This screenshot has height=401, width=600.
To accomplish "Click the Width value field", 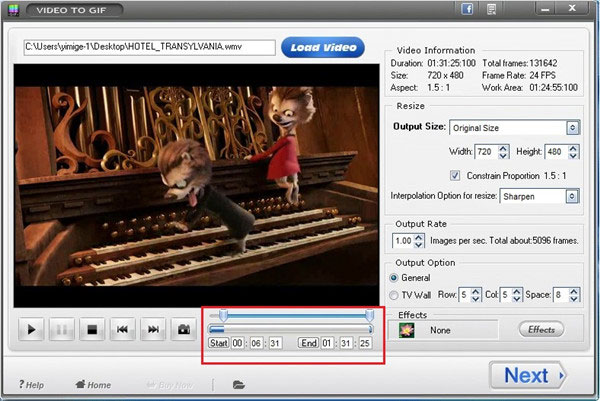I will (486, 152).
